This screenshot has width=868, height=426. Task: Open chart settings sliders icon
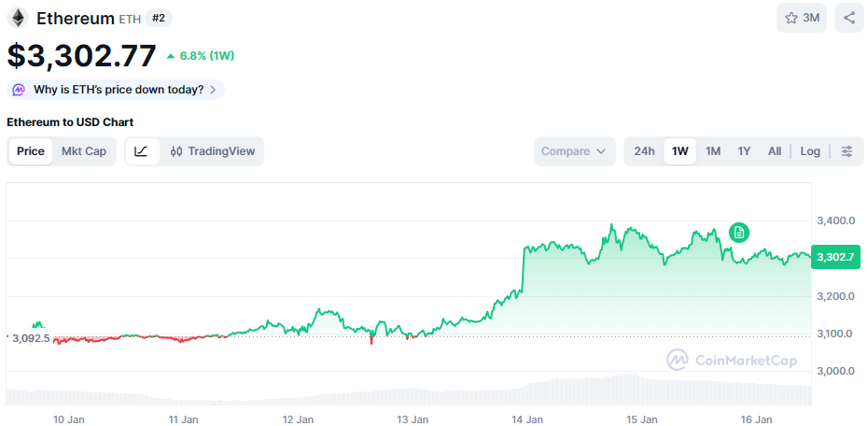tap(847, 151)
